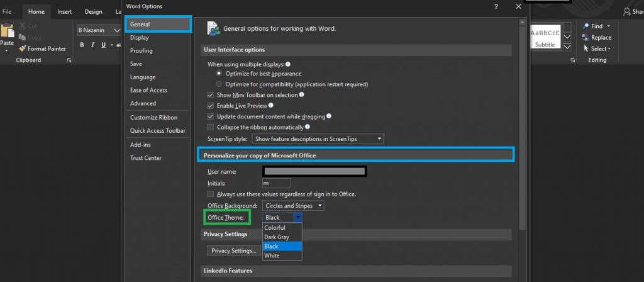
Task: Check Always use these values checkbox
Action: [210, 194]
